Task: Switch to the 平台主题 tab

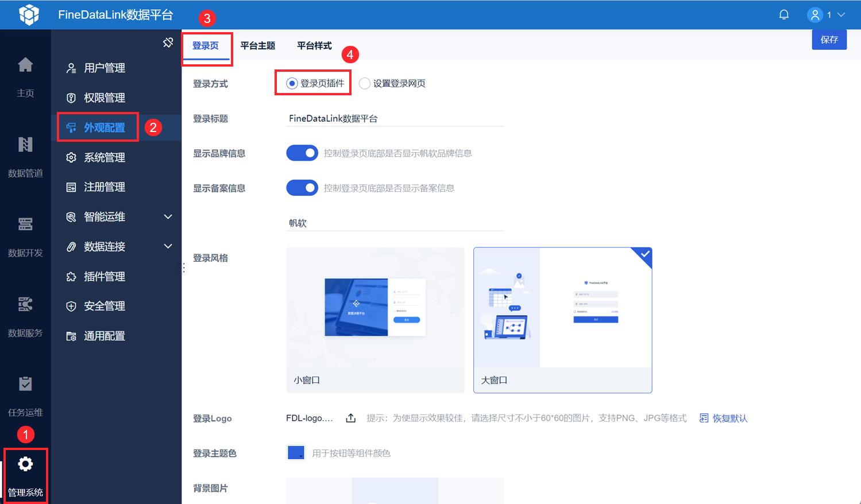Action: tap(258, 46)
